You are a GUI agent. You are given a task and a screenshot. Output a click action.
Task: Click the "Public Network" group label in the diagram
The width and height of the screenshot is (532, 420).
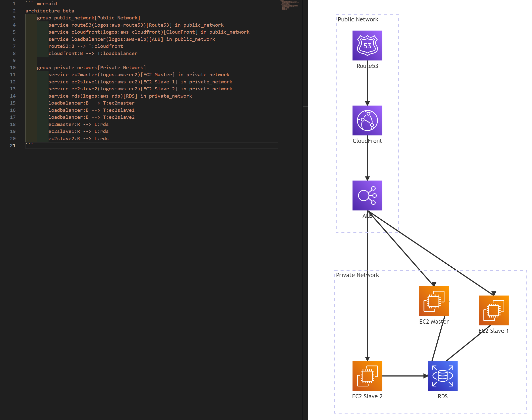tap(358, 19)
